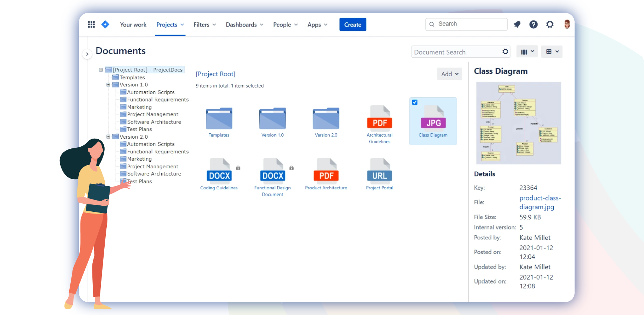
Task: Collapse the Version 2.0 tree node
Action: (x=108, y=137)
